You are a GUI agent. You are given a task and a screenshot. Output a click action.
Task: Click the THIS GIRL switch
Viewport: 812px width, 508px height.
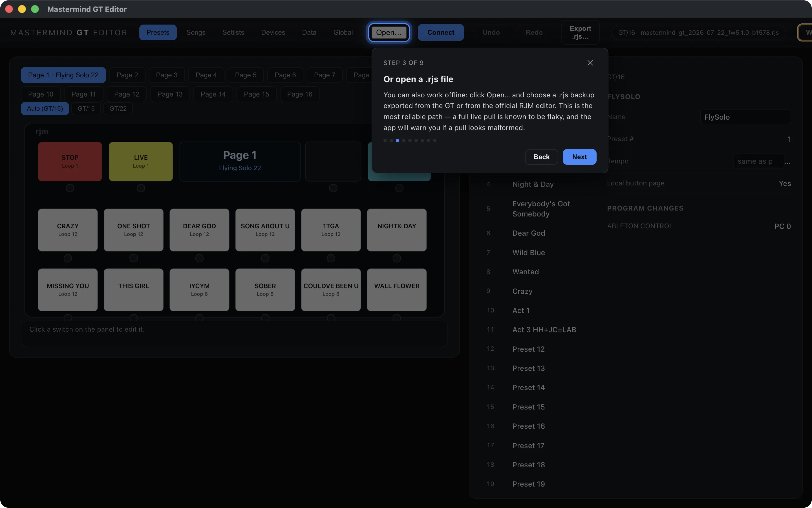click(x=134, y=290)
